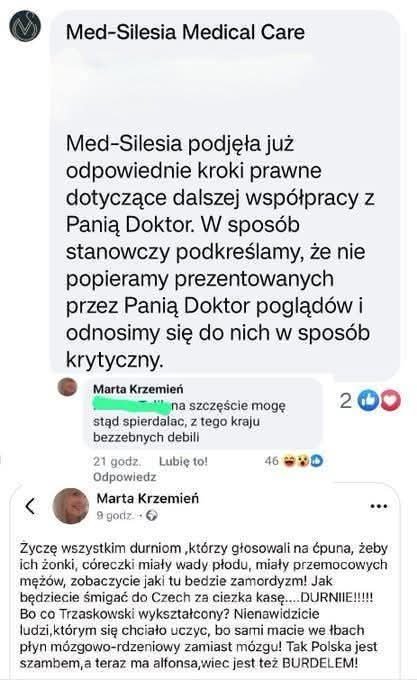Open Marta Krzemień post profile picture
This screenshot has height=680, width=417.
click(71, 506)
